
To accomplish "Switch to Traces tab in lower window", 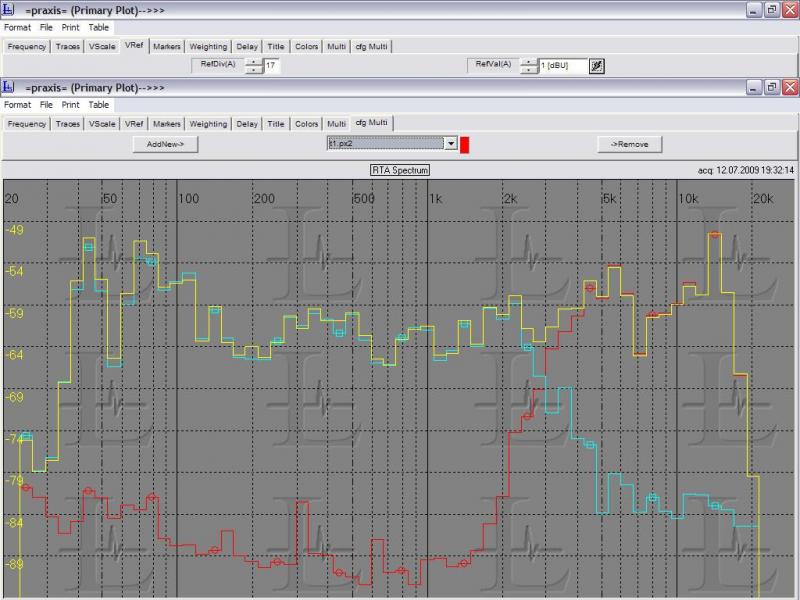I will click(x=68, y=124).
